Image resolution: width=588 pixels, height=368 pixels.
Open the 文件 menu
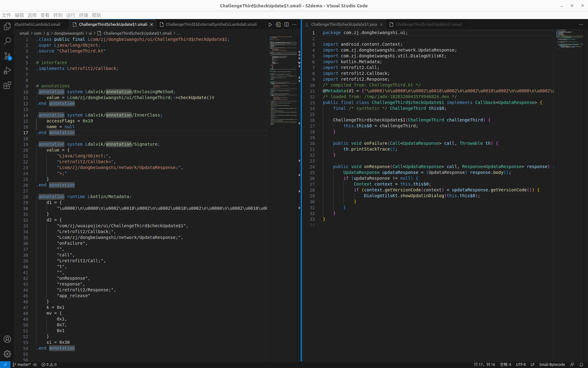[x=6, y=15]
